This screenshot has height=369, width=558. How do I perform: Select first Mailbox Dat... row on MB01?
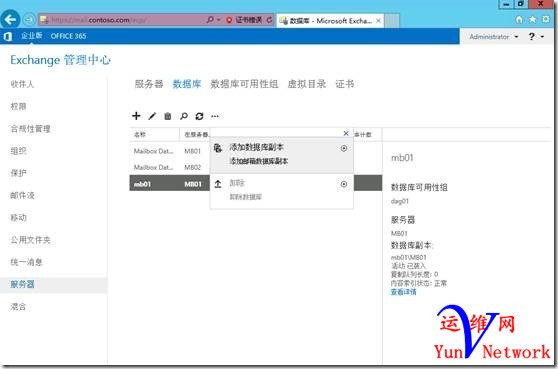170,151
